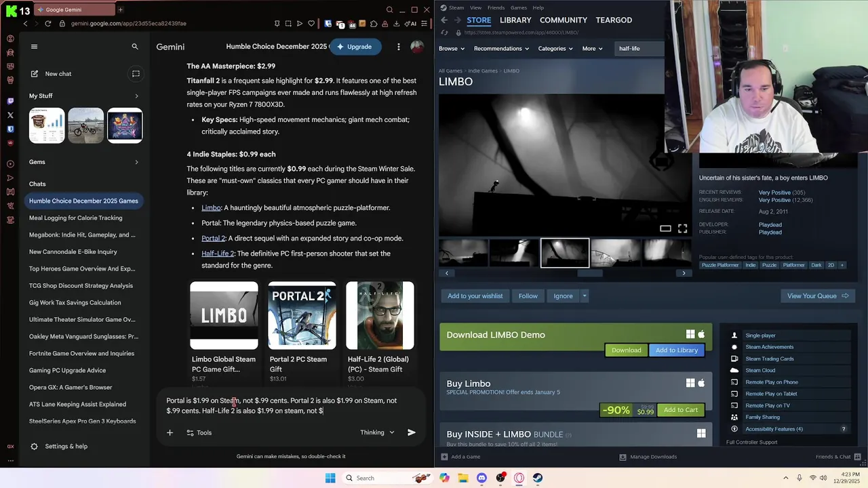Click the Indie Games breadcrumb link
The image size is (868, 488).
click(483, 71)
